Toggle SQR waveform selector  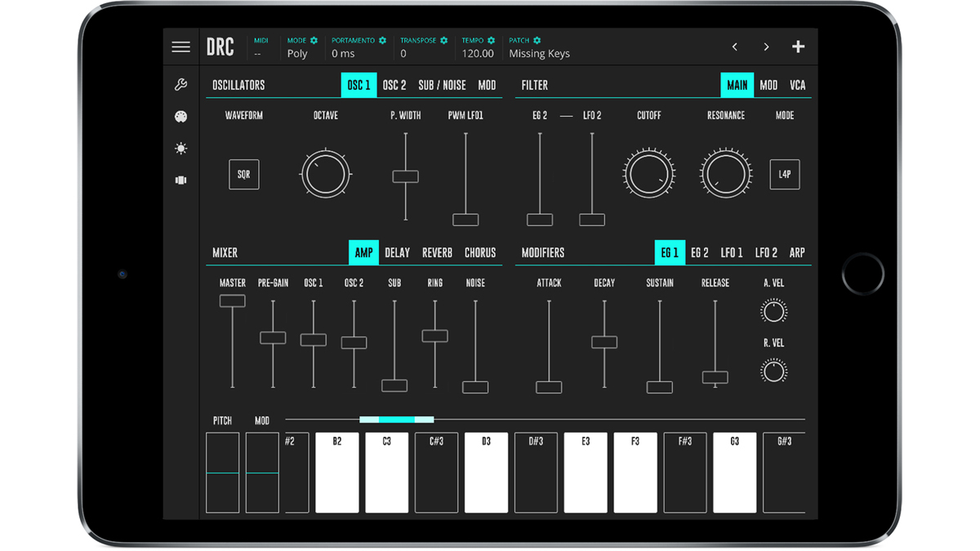[244, 175]
